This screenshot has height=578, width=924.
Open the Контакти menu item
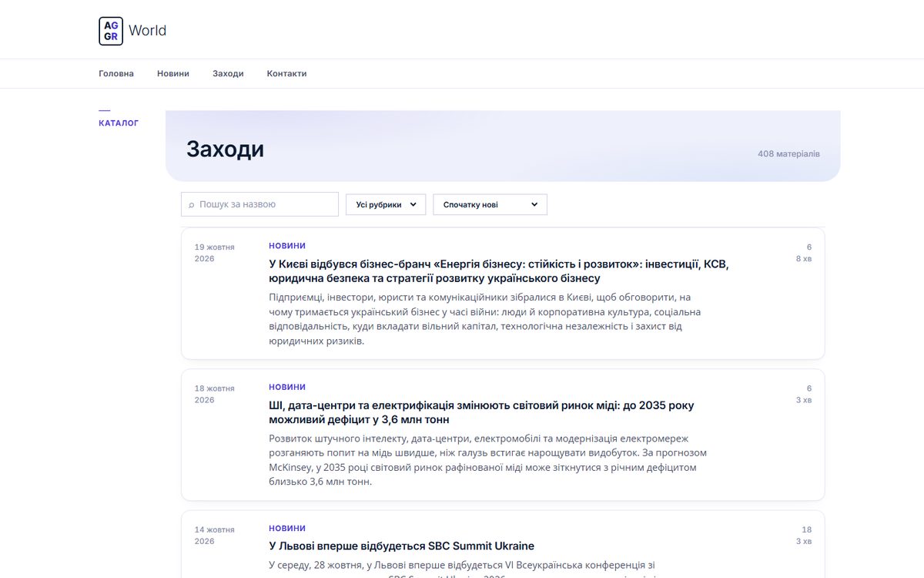tap(286, 74)
